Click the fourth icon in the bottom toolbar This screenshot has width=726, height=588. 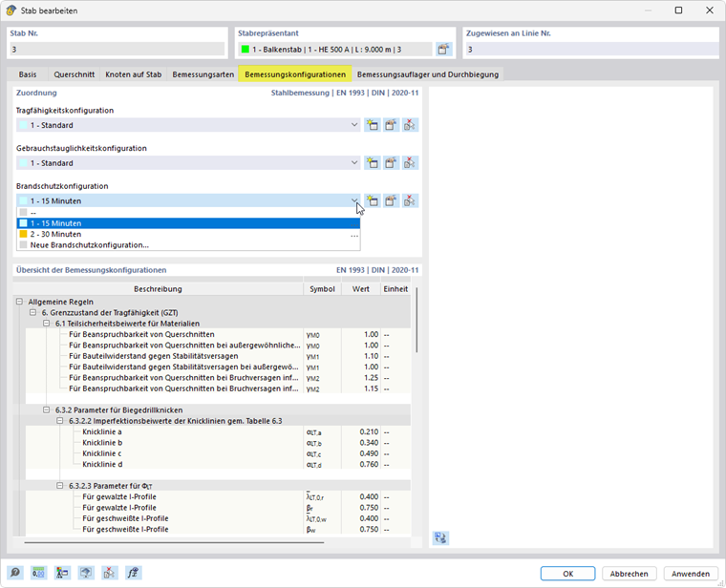coord(86,573)
